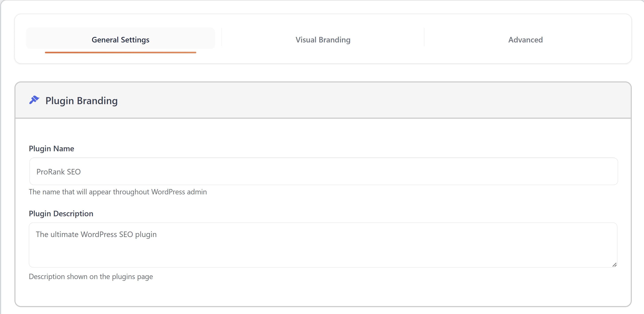Click the description text about WordPress admin appearance

pos(118,192)
